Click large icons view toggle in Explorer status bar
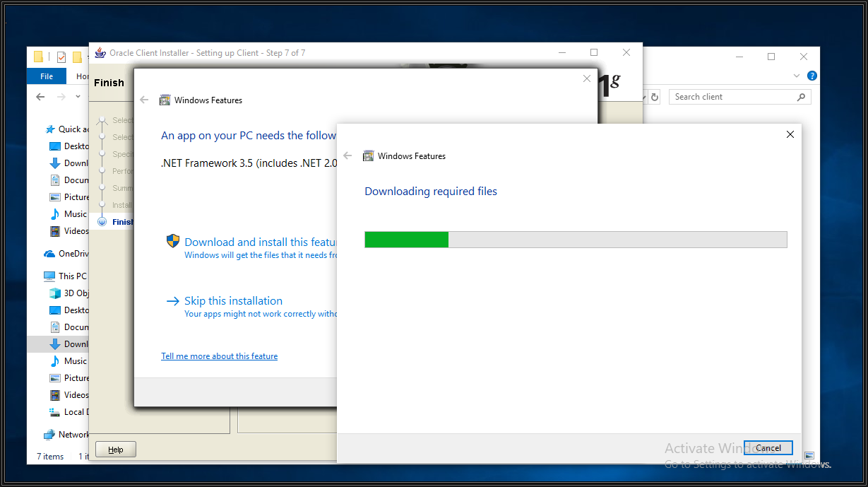The image size is (868, 487). pos(809,456)
